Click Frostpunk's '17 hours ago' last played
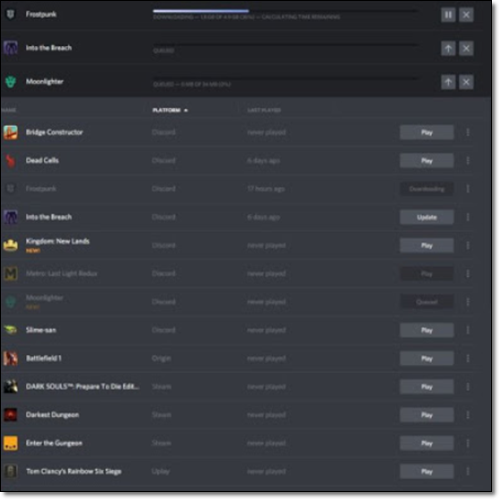Image resolution: width=500 pixels, height=500 pixels. [266, 189]
